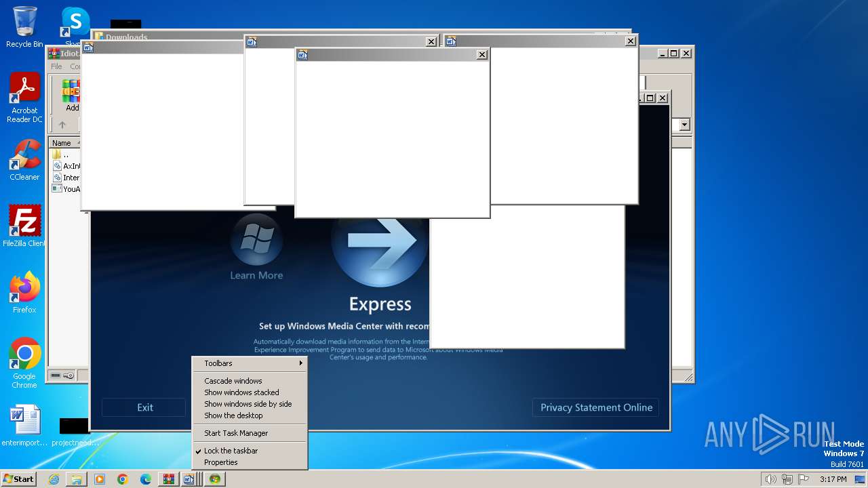Click Privacy Statement Online button
The width and height of the screenshot is (868, 488).
(x=596, y=407)
